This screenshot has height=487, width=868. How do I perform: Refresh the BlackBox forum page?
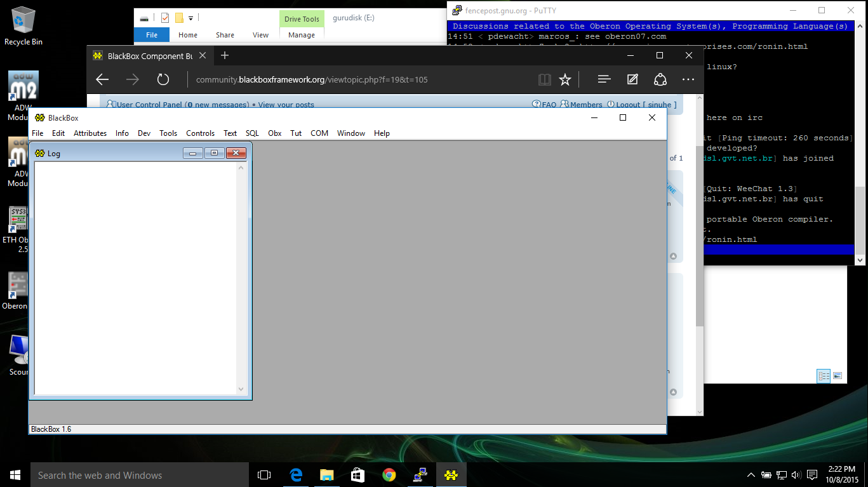(163, 79)
